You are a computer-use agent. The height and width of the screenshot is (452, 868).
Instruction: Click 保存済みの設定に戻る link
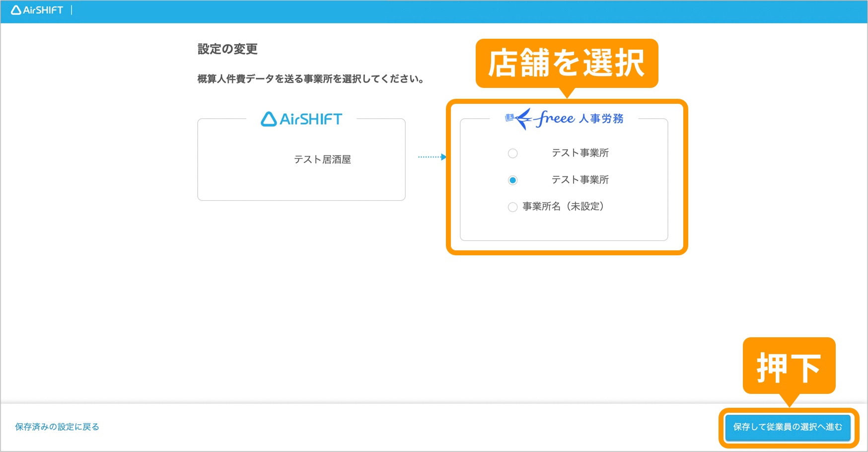(x=57, y=427)
